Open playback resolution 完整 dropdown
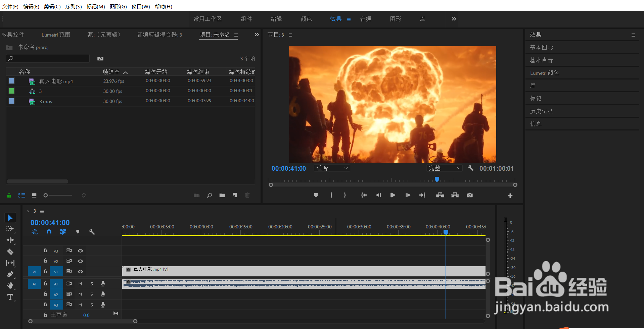This screenshot has height=329, width=644. (445, 168)
